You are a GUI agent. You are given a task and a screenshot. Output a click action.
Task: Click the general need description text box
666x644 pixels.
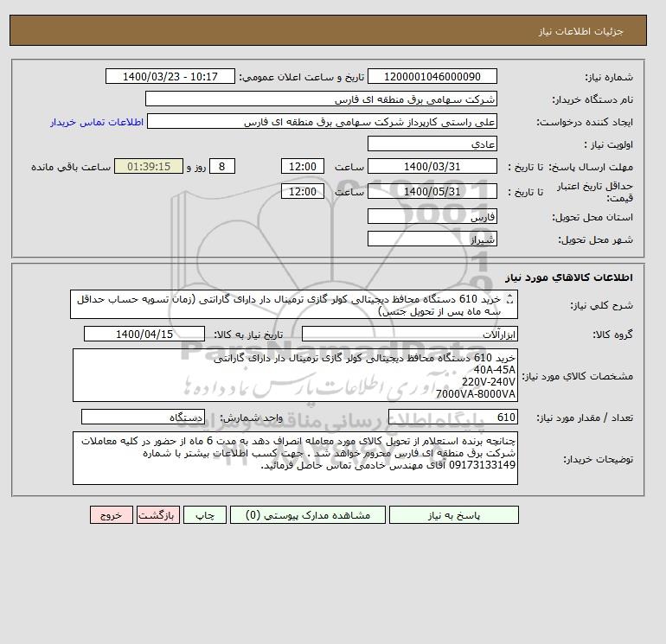[x=294, y=305]
